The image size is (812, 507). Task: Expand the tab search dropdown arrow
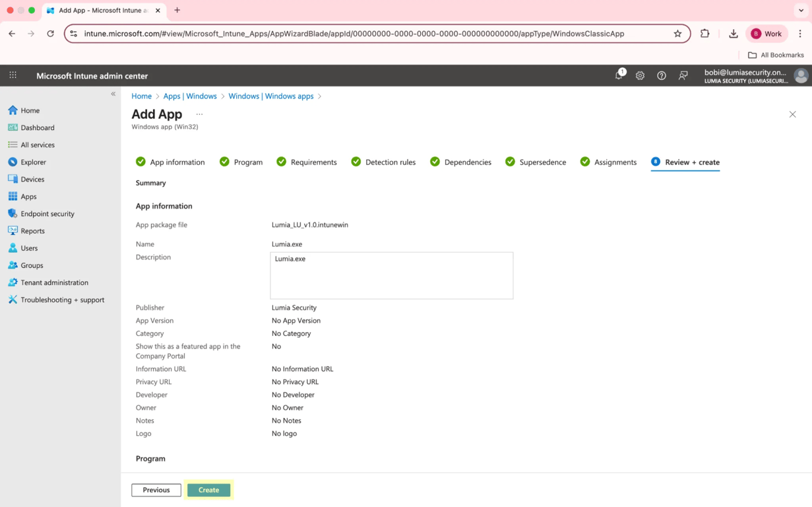(x=801, y=11)
